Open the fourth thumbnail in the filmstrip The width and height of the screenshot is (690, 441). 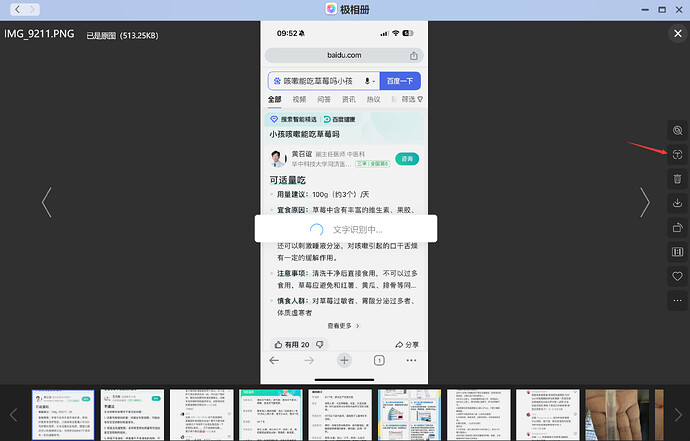[x=270, y=414]
